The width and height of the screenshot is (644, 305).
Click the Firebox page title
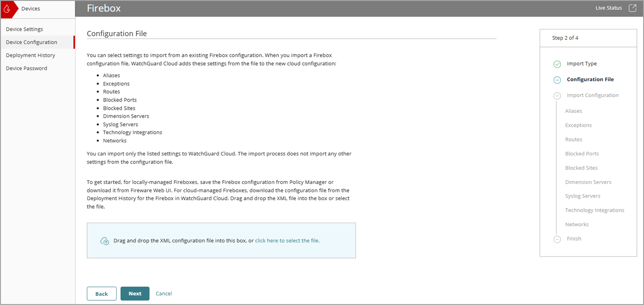[x=104, y=8]
